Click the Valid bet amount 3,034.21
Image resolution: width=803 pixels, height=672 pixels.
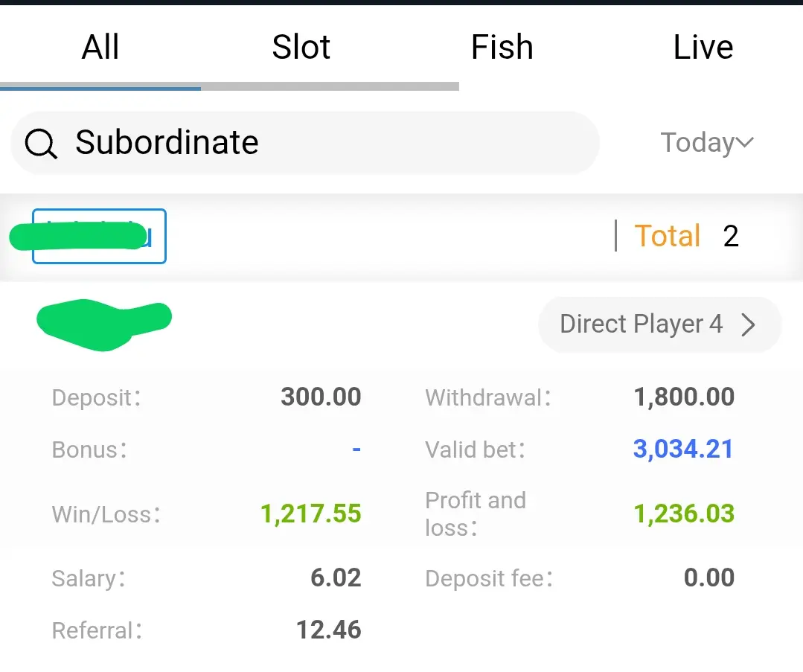point(683,449)
